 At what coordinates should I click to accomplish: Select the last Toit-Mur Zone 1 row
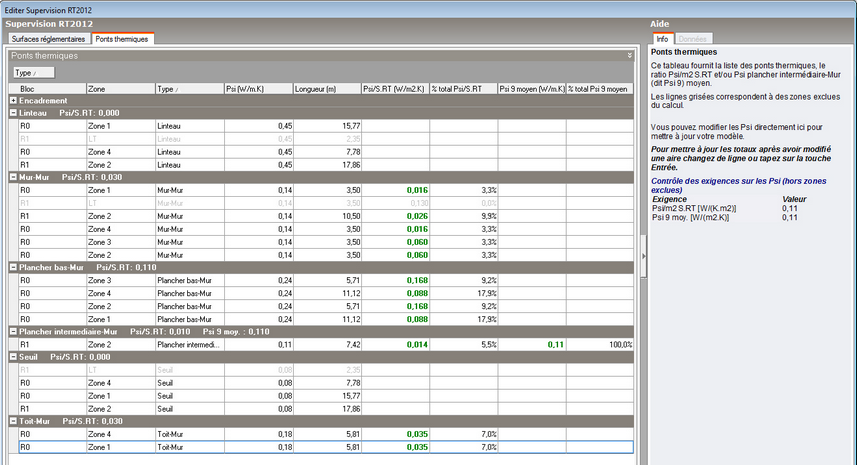(x=119, y=447)
